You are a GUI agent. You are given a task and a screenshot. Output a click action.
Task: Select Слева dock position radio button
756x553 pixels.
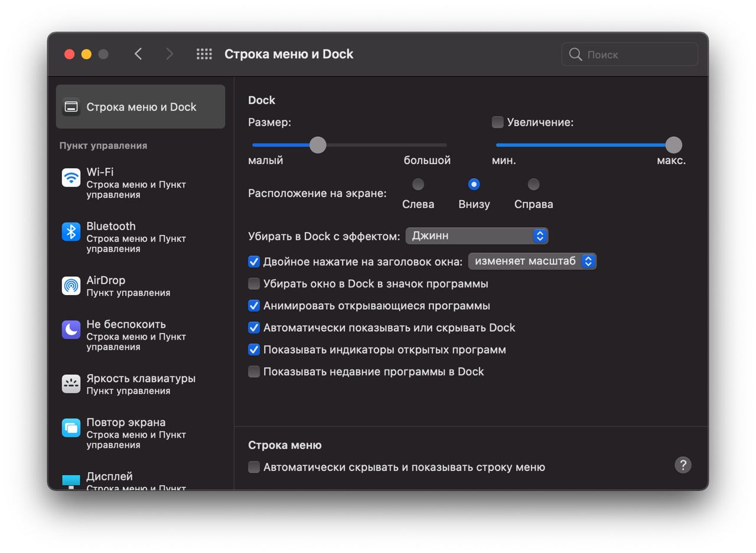pyautogui.click(x=418, y=184)
